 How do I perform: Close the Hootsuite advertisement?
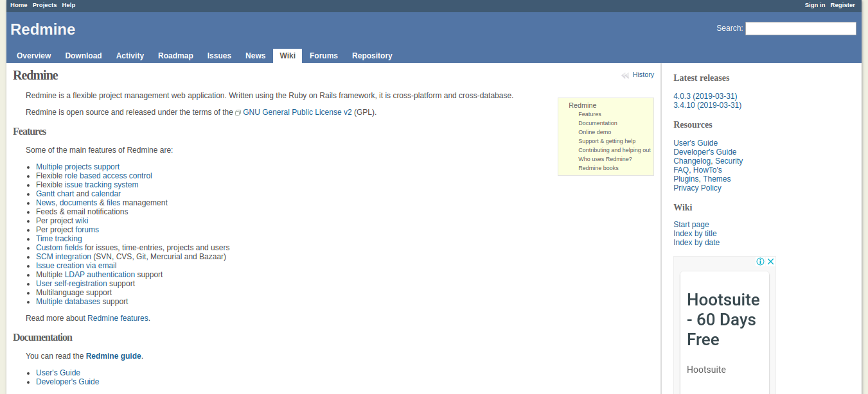[x=770, y=262]
